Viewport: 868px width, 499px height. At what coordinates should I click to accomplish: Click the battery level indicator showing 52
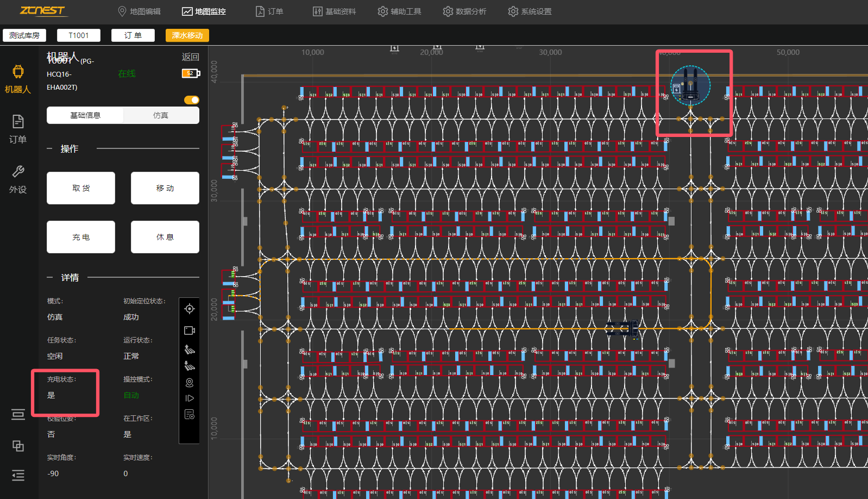(191, 73)
